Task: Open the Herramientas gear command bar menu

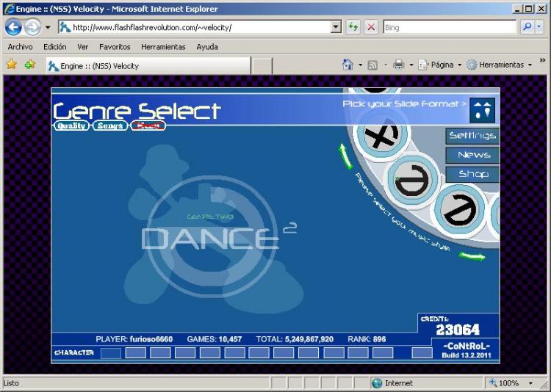Action: tap(499, 65)
